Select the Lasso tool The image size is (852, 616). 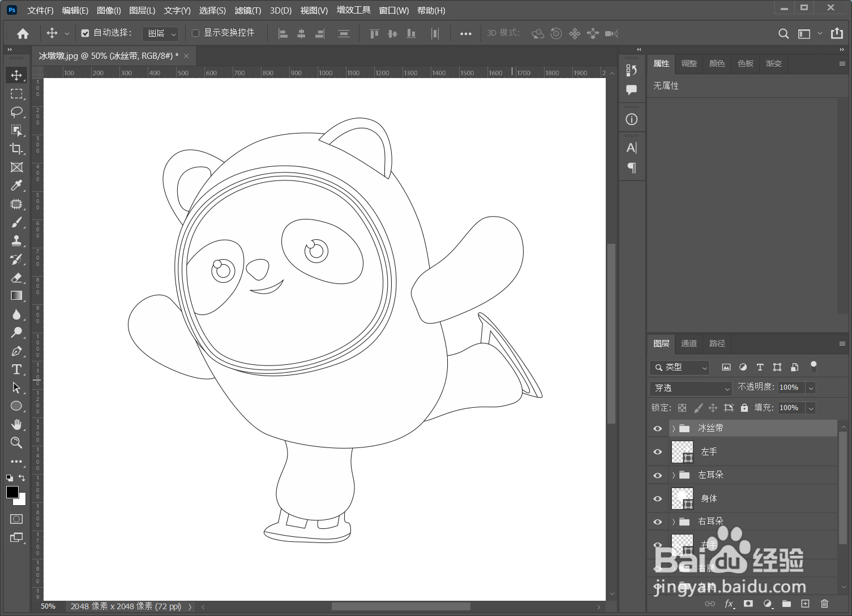16,112
